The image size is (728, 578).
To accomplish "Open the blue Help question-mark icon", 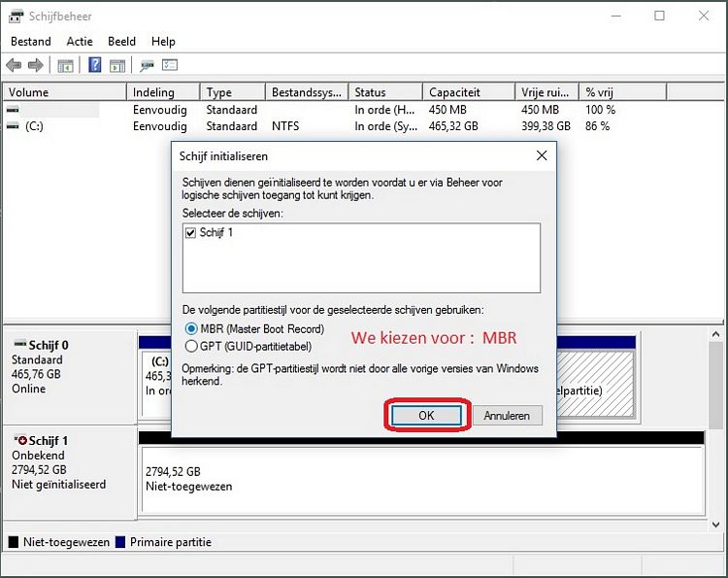I will click(x=95, y=65).
